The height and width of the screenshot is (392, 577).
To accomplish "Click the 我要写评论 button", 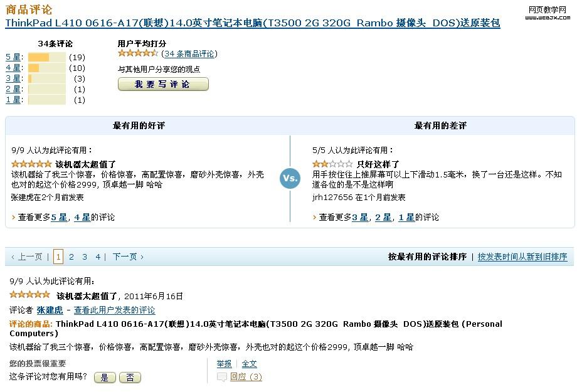I will coord(163,84).
